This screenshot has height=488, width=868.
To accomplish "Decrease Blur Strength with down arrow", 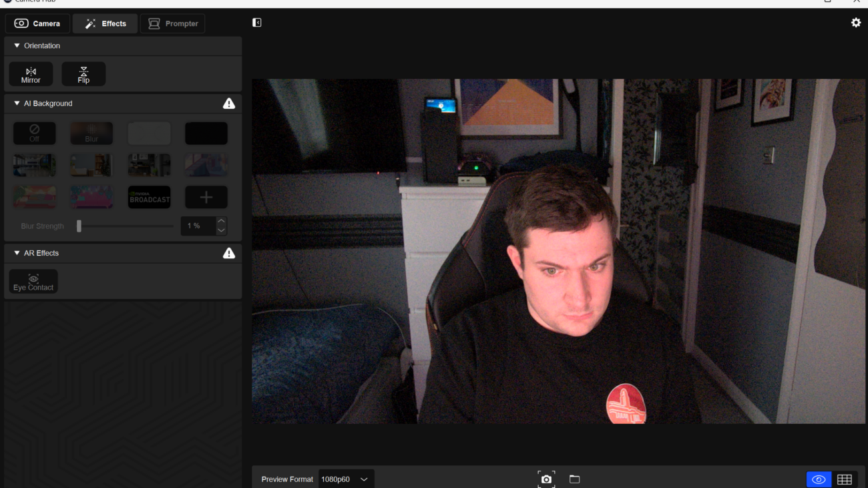I will [x=222, y=231].
